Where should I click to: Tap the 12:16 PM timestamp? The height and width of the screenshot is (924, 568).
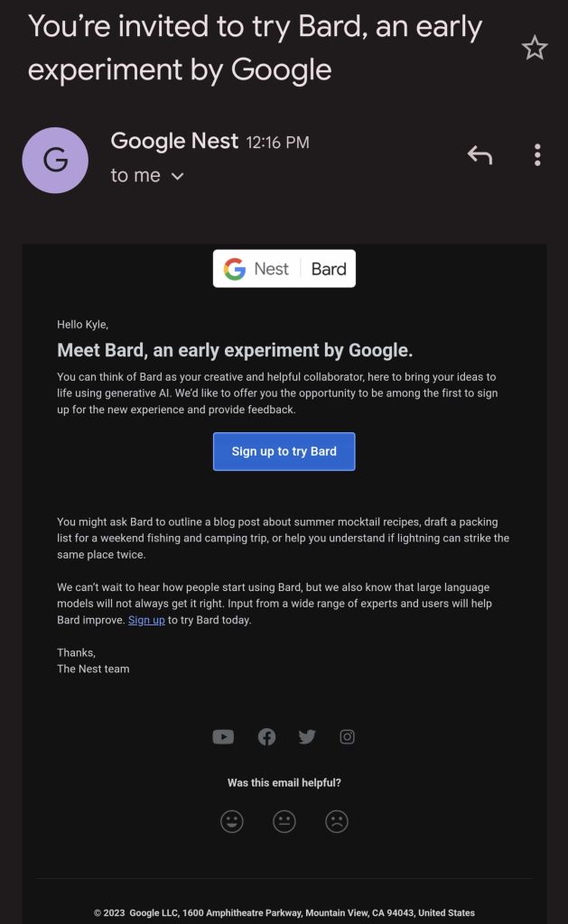tap(277, 143)
